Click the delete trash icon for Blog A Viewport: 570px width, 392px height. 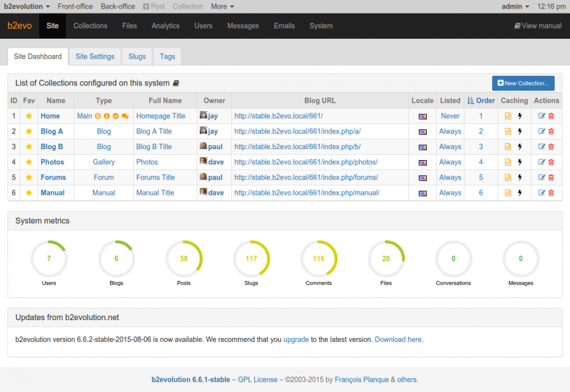[551, 131]
